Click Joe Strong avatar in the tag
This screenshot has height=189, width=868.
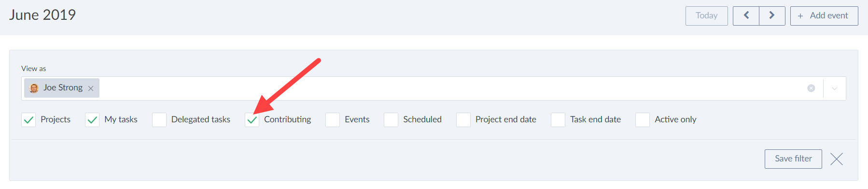pyautogui.click(x=34, y=88)
